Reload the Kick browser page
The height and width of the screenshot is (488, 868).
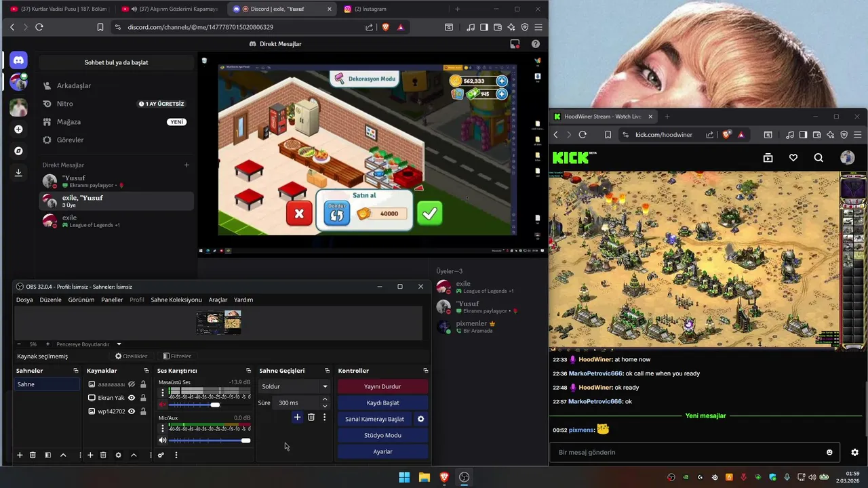pyautogui.click(x=582, y=135)
